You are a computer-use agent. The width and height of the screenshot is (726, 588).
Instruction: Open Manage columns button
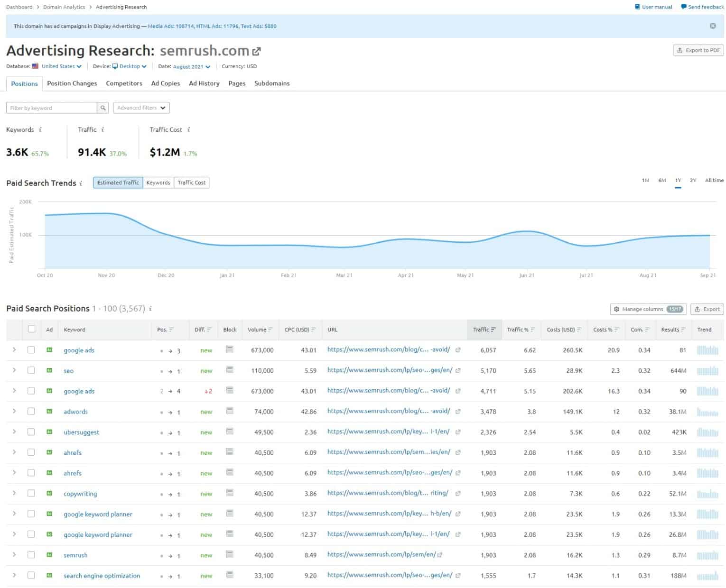pos(648,309)
